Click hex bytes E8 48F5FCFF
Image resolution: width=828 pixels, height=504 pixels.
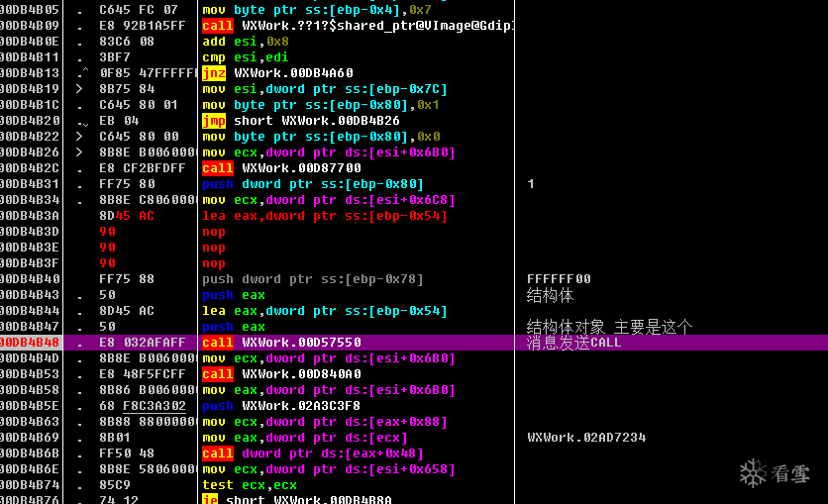click(143, 374)
